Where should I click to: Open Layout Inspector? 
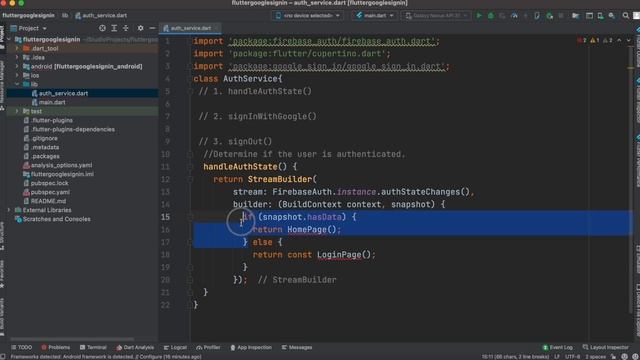[606, 347]
